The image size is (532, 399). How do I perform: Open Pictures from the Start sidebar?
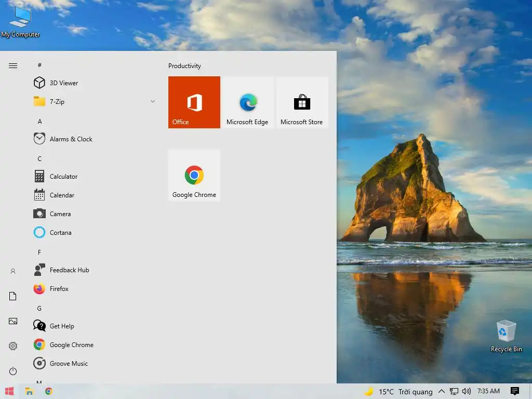(x=13, y=321)
